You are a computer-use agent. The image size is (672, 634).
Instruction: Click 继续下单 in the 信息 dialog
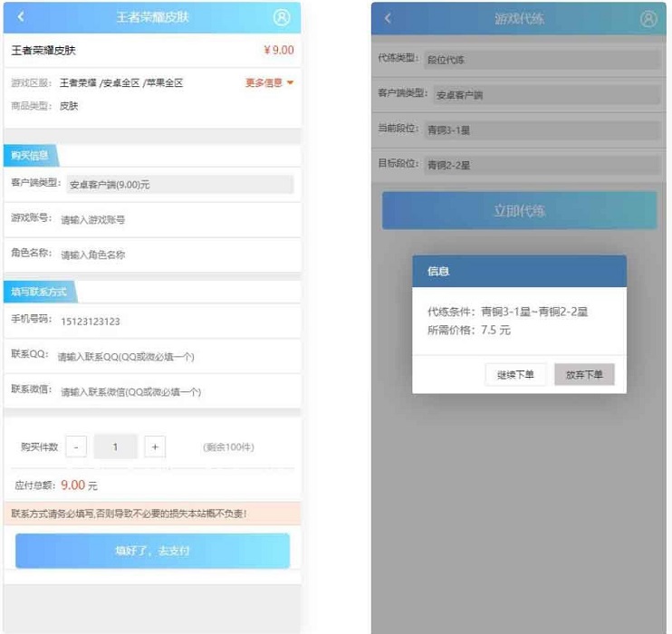(515, 374)
